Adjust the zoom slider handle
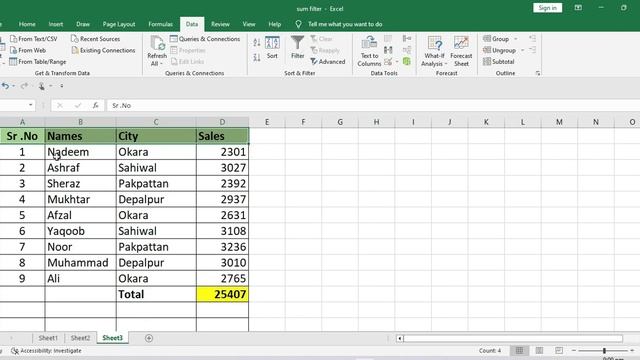Image resolution: width=640 pixels, height=360 pixels. point(604,351)
